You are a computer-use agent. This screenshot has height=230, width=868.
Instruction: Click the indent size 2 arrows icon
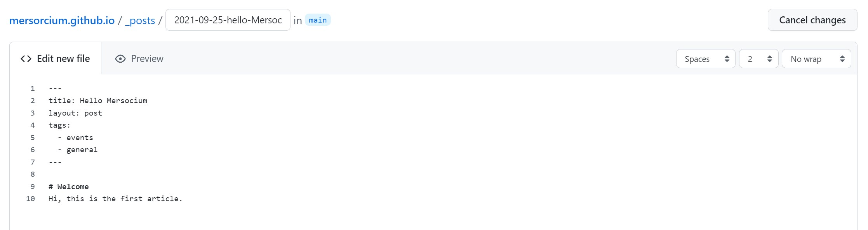pyautogui.click(x=770, y=59)
